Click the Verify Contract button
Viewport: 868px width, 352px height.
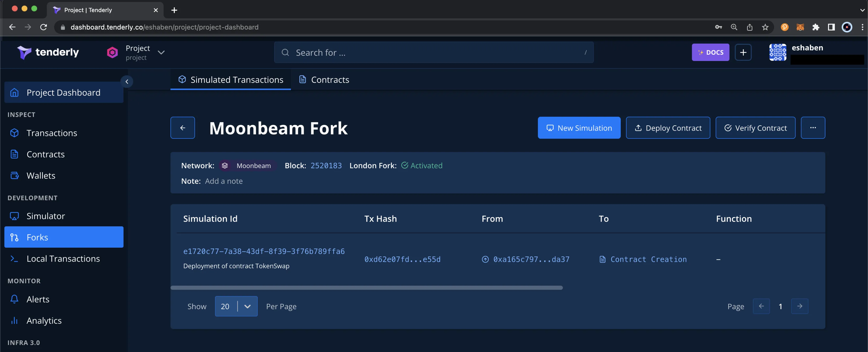[x=755, y=128]
